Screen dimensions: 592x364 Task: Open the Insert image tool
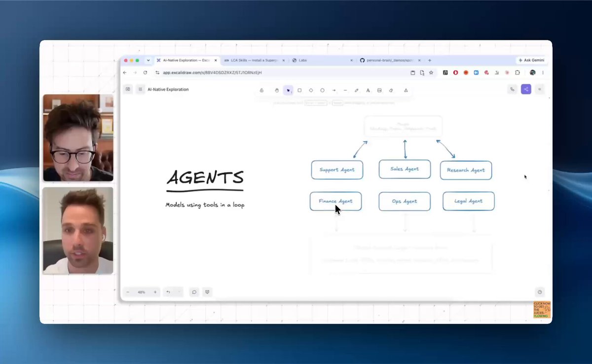point(379,90)
